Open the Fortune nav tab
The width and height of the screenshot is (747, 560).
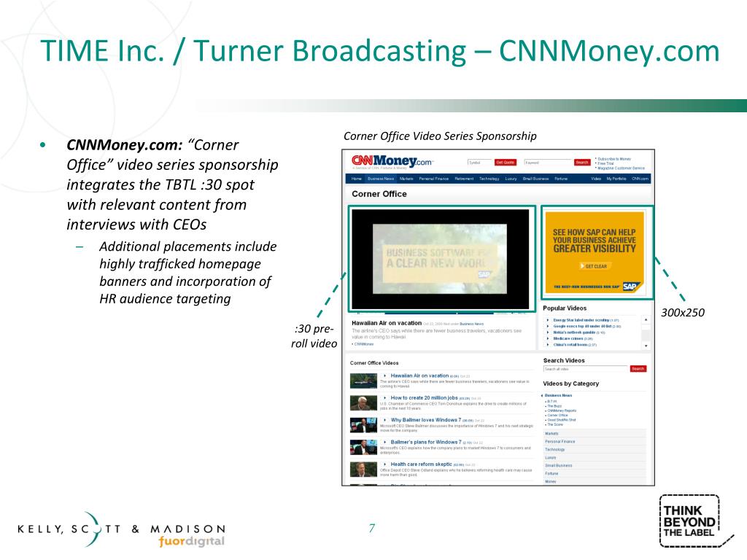(x=561, y=179)
